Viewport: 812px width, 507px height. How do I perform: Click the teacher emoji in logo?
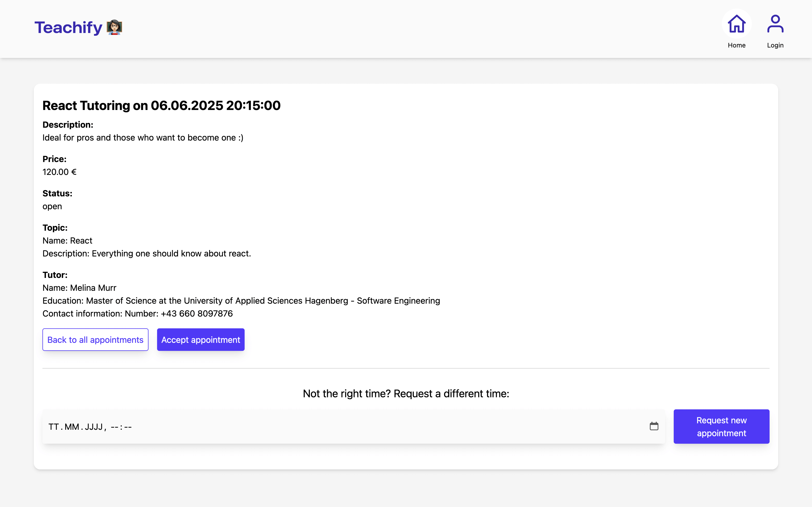coord(114,27)
